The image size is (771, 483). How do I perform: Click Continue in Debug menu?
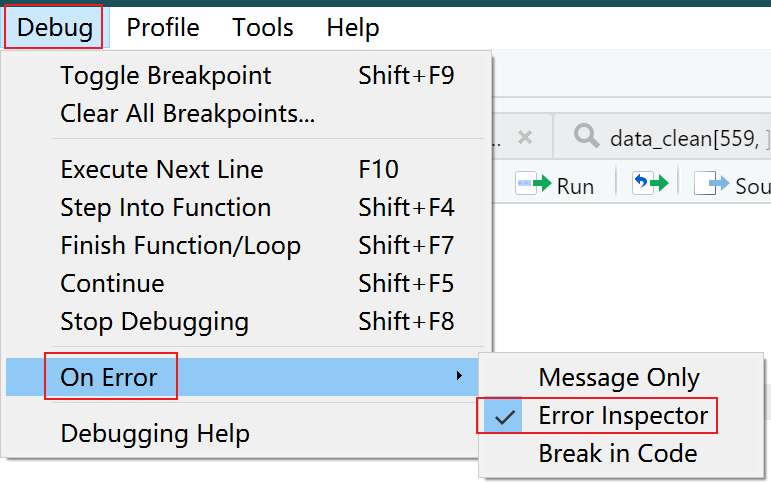point(112,284)
